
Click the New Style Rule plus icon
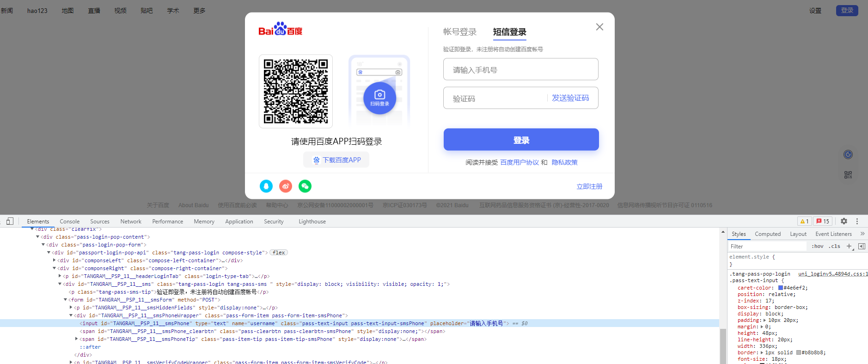[x=849, y=246]
